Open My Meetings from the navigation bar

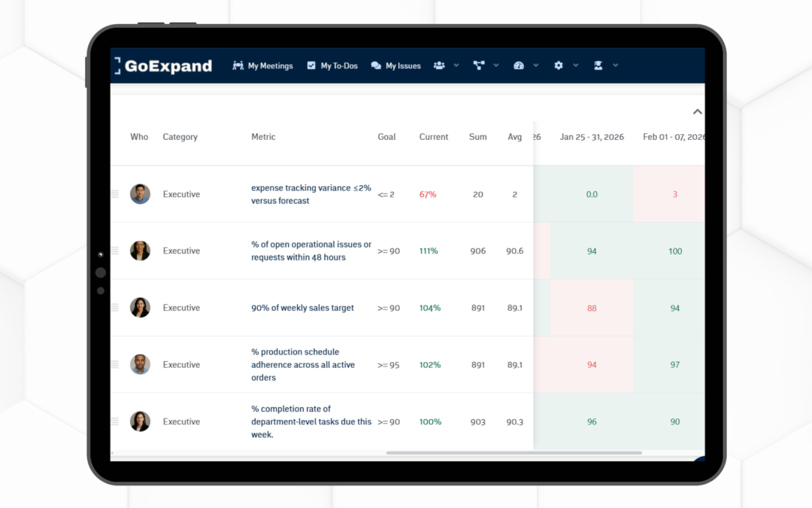(x=262, y=65)
